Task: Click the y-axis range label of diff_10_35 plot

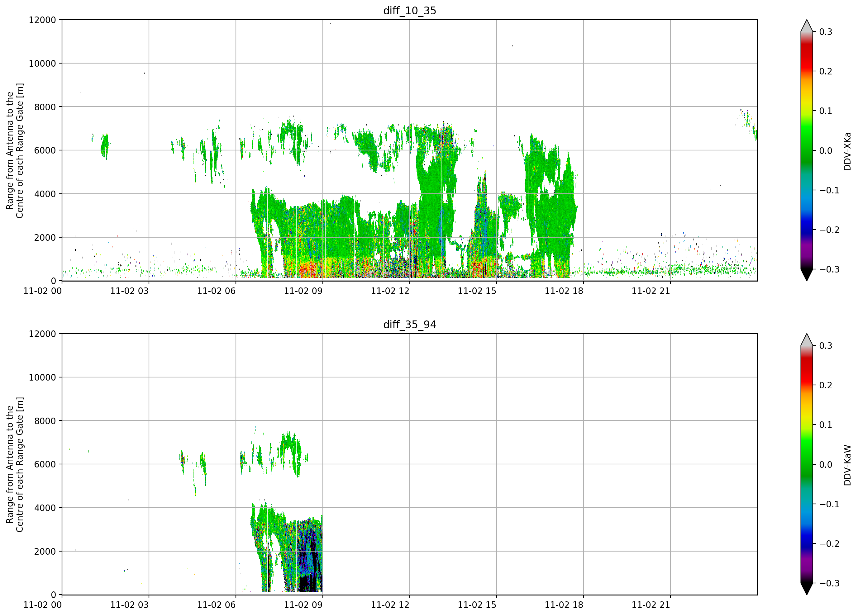Action: click(15, 150)
